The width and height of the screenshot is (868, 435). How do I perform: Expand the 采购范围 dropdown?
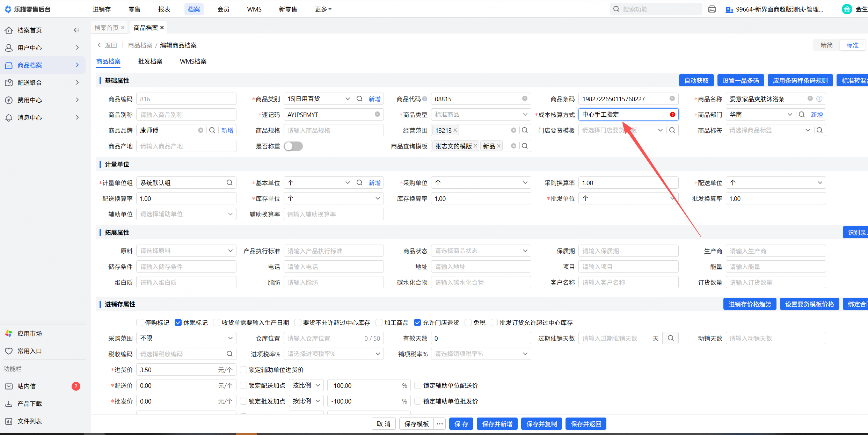(186, 338)
